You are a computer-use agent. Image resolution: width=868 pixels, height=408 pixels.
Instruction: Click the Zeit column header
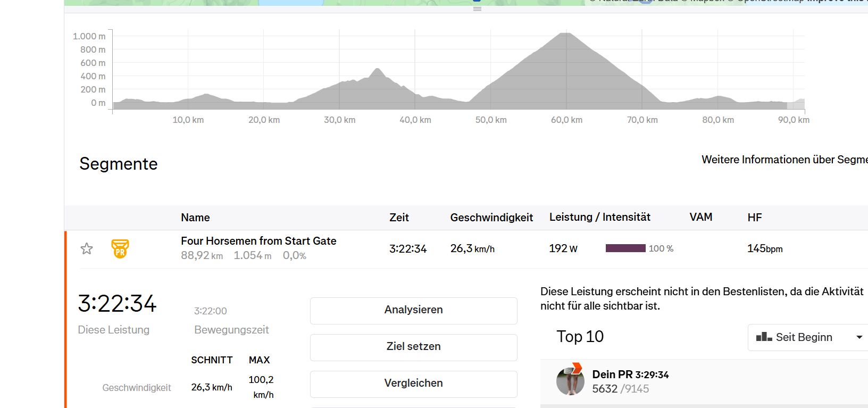point(399,218)
